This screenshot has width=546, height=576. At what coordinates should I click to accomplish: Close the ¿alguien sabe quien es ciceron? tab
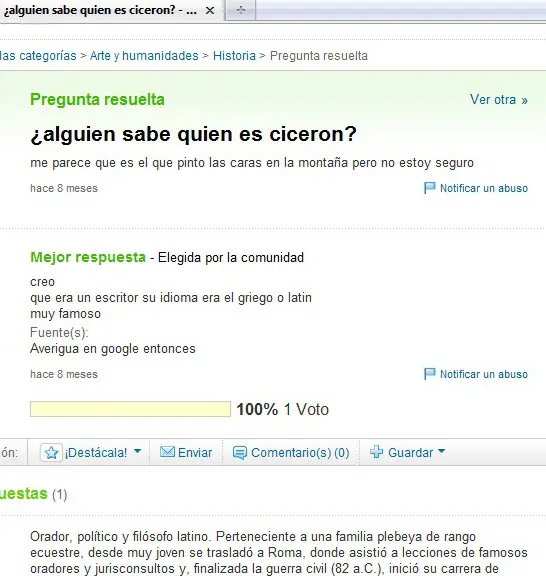210,11
